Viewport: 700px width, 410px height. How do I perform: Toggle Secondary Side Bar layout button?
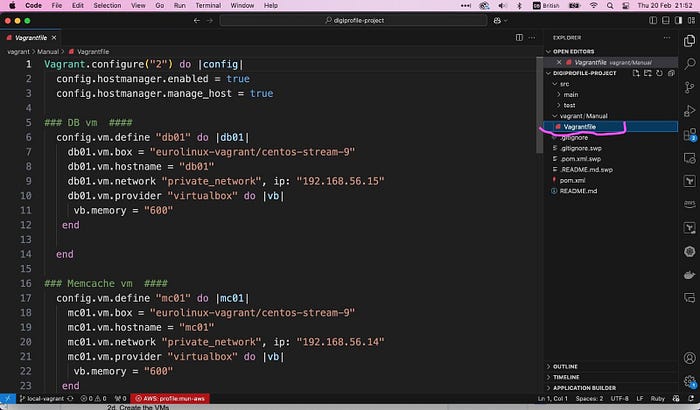click(x=679, y=21)
